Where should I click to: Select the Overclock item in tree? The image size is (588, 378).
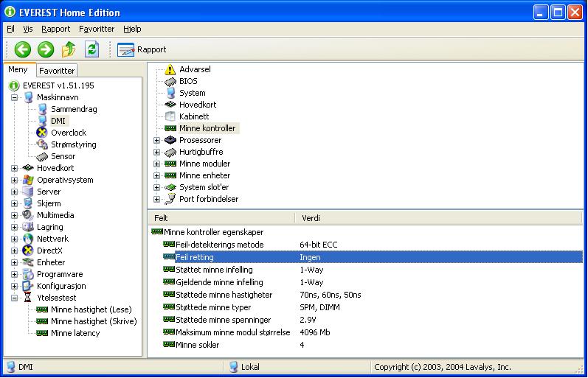coord(68,133)
